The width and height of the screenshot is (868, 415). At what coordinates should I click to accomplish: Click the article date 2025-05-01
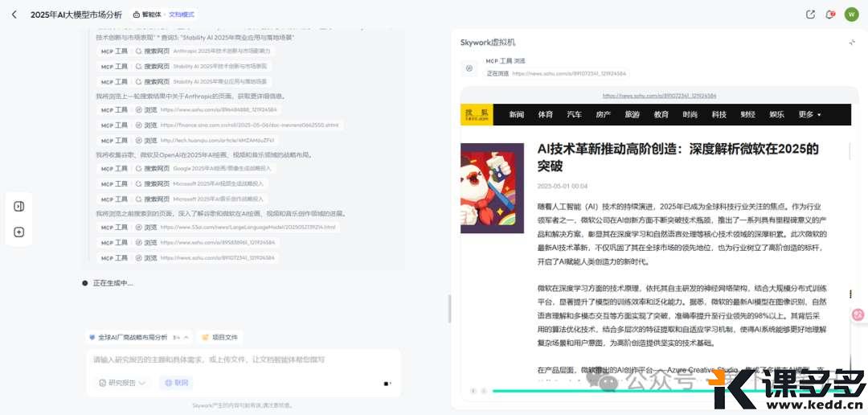click(x=563, y=186)
